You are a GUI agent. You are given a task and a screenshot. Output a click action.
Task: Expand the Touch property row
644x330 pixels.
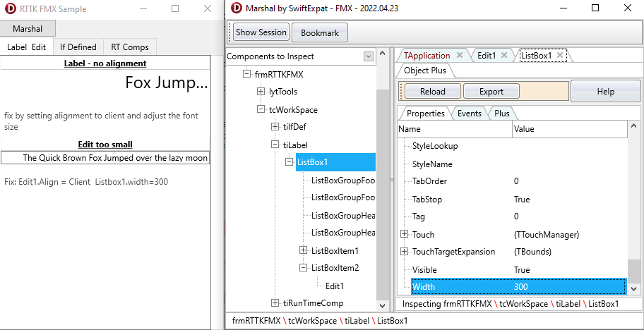coord(405,234)
